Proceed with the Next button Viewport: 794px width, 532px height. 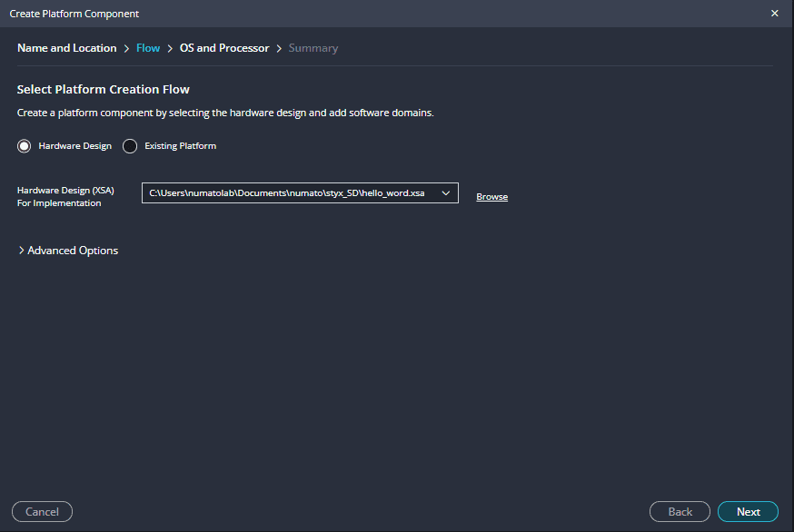pos(748,512)
